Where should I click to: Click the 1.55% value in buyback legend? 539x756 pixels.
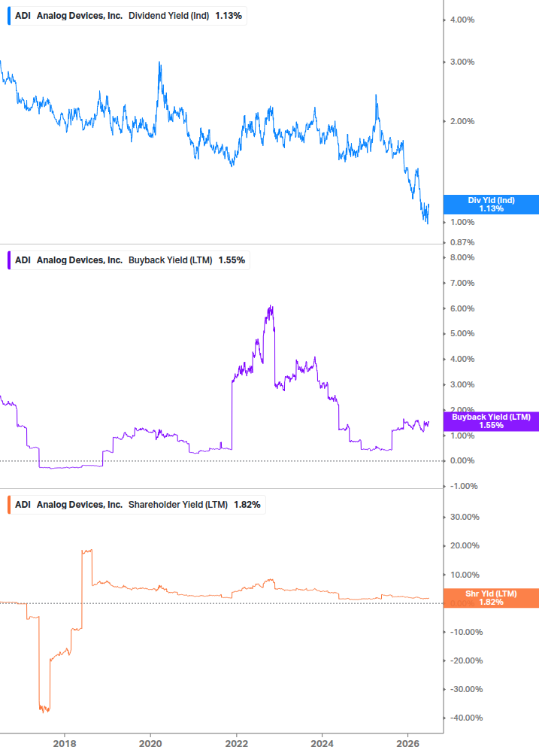pos(232,260)
